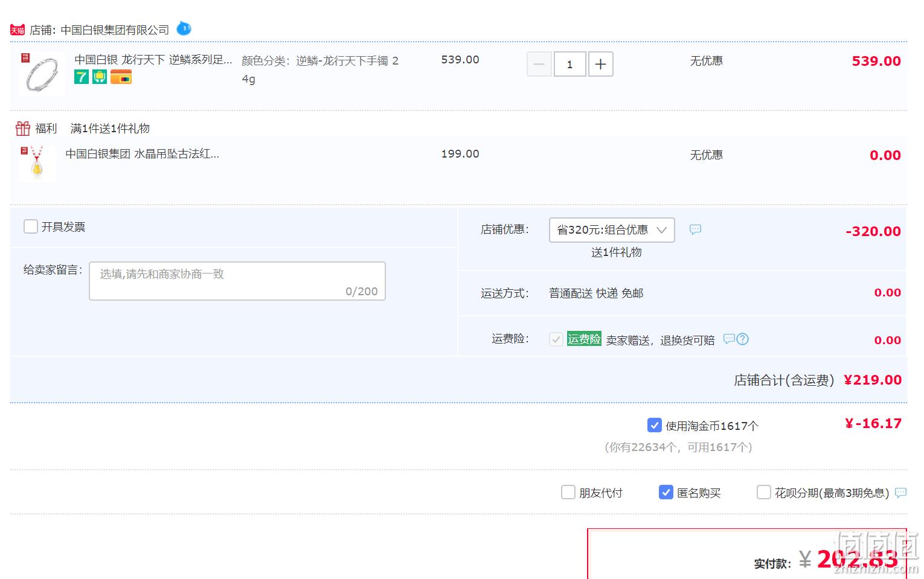Open the silver bracelet product thumbnail
This screenshot has width=924, height=579.
(42, 74)
